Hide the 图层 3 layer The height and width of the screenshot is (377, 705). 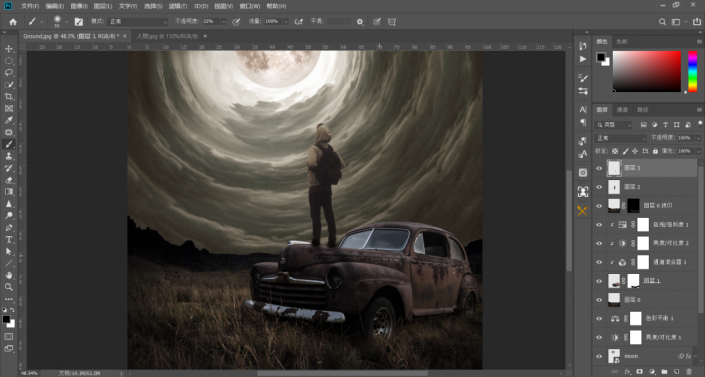tap(599, 168)
